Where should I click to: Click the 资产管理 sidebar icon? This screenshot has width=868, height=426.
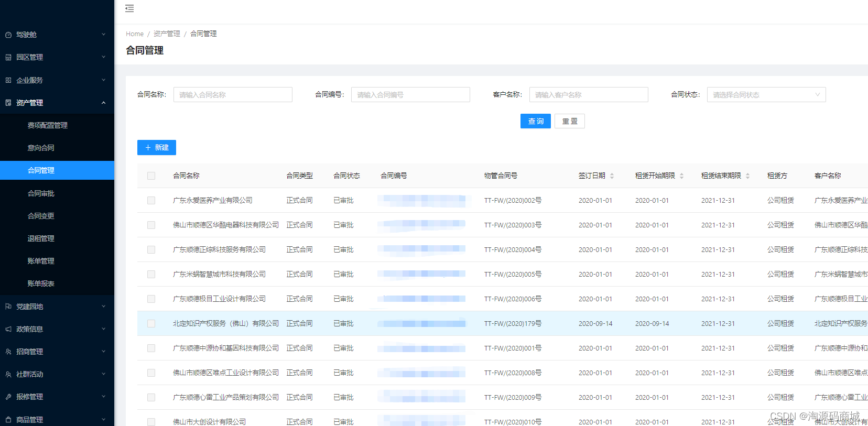pos(8,103)
